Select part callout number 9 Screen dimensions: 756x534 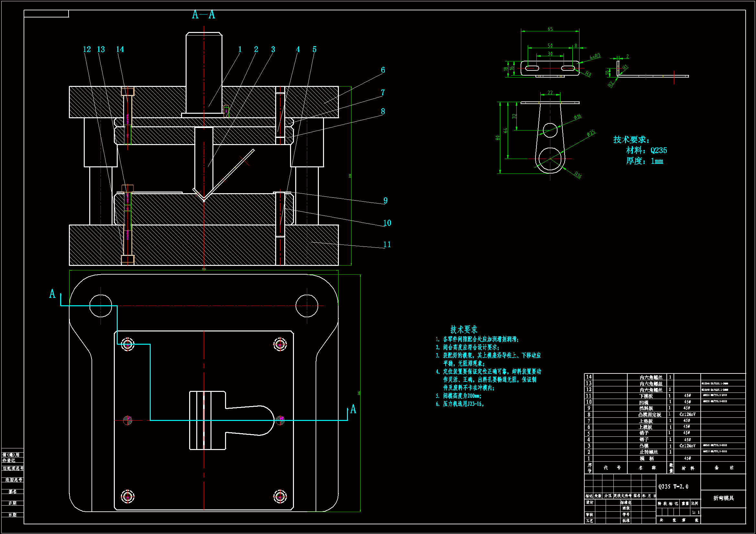[x=385, y=201]
